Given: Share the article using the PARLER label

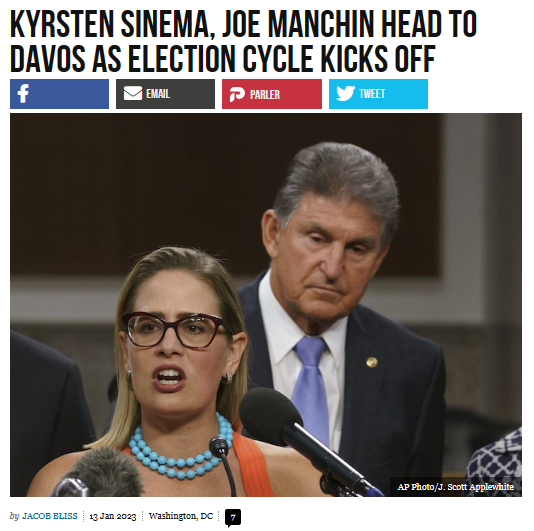Looking at the screenshot, I should [x=265, y=95].
